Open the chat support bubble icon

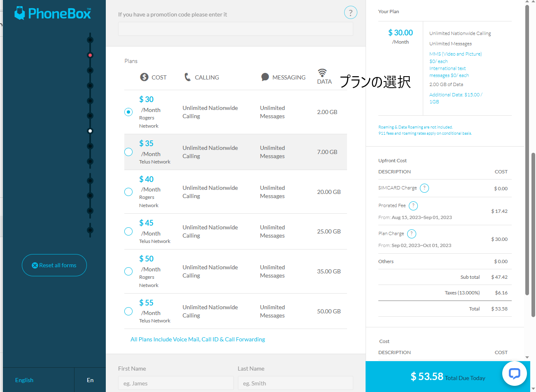[x=515, y=373]
